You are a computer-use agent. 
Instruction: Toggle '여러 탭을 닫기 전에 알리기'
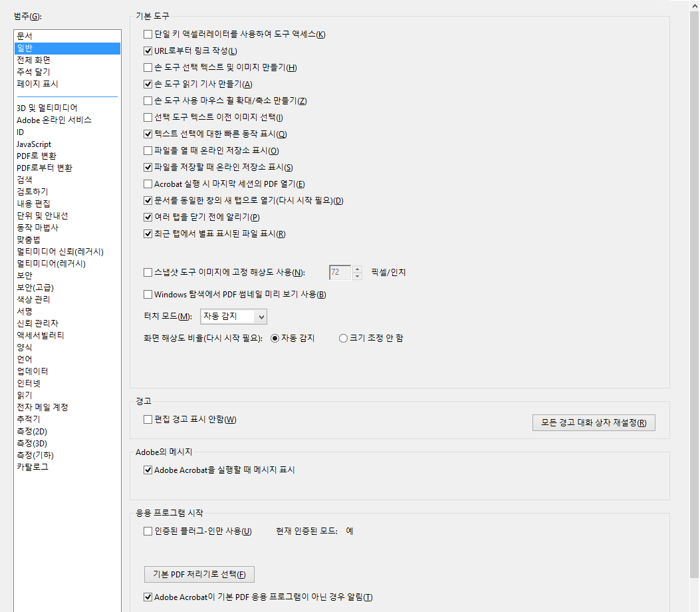(x=148, y=217)
